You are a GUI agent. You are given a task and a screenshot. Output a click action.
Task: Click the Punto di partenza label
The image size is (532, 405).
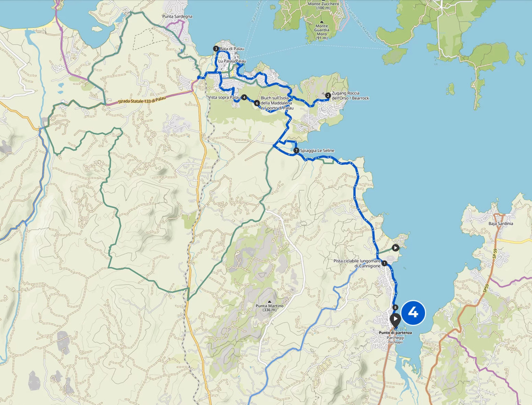[395, 332]
